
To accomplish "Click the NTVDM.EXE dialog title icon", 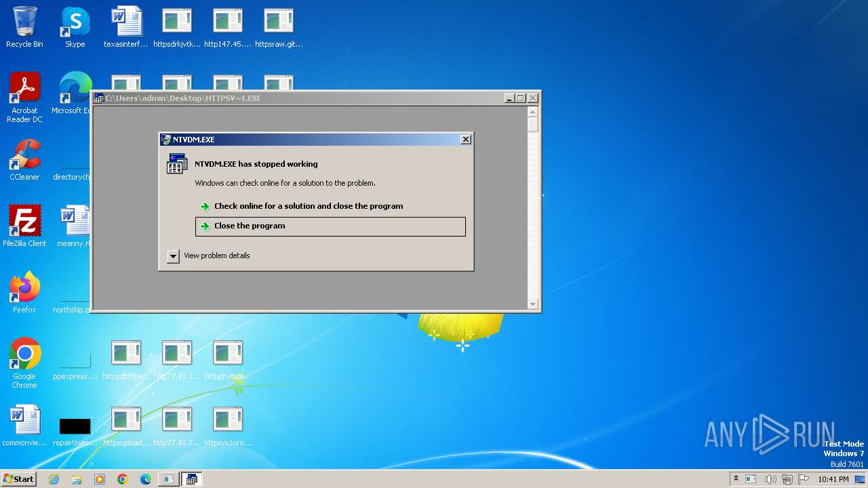I will point(166,140).
